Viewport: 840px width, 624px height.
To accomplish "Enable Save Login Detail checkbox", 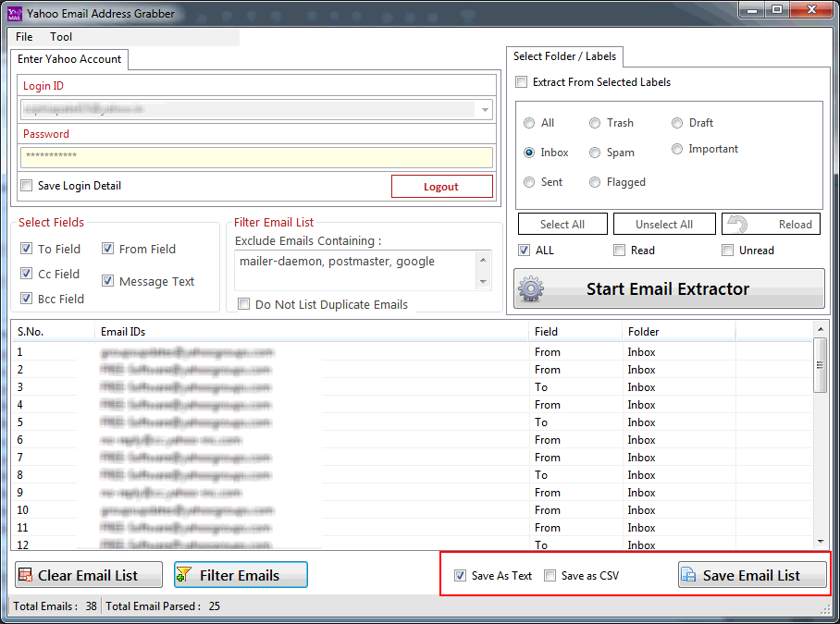I will click(26, 186).
